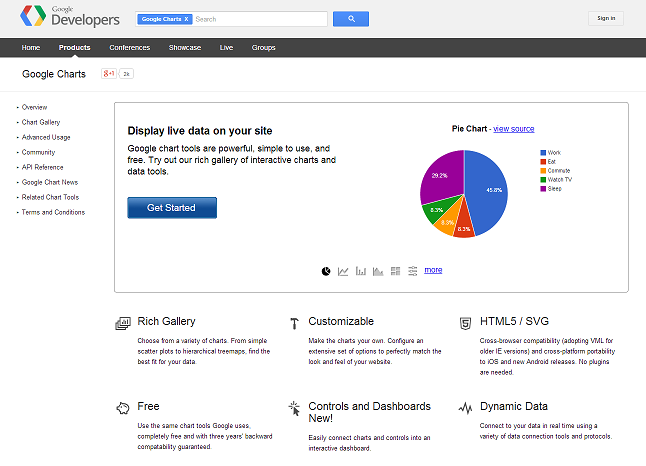
Task: Click the 2k share count bubble
Action: click(126, 74)
